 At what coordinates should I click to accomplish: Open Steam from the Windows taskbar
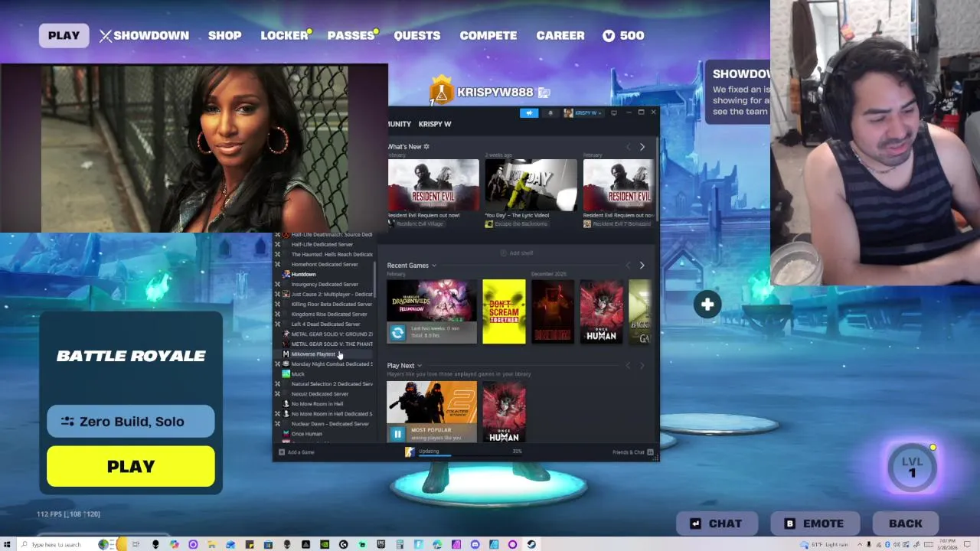[531, 544]
